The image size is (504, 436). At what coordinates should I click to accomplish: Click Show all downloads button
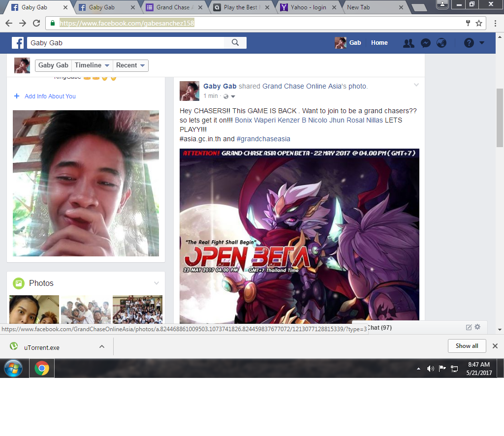[x=467, y=346]
